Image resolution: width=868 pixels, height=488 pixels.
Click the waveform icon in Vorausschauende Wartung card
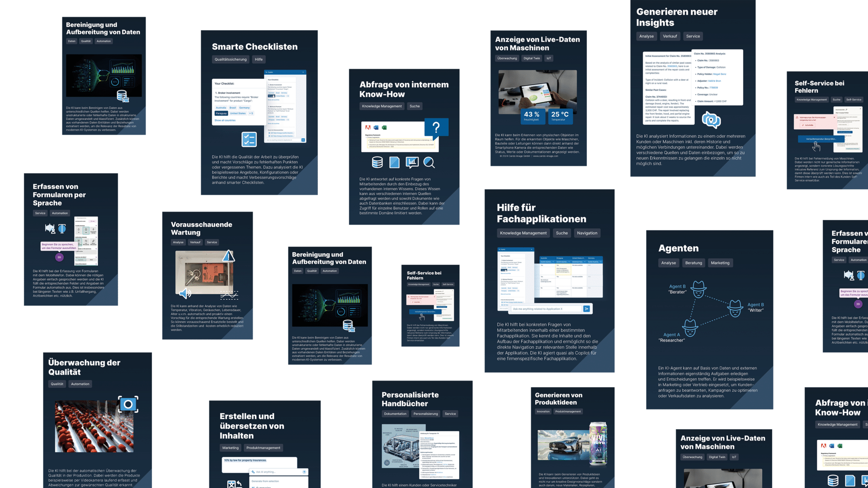click(x=229, y=296)
